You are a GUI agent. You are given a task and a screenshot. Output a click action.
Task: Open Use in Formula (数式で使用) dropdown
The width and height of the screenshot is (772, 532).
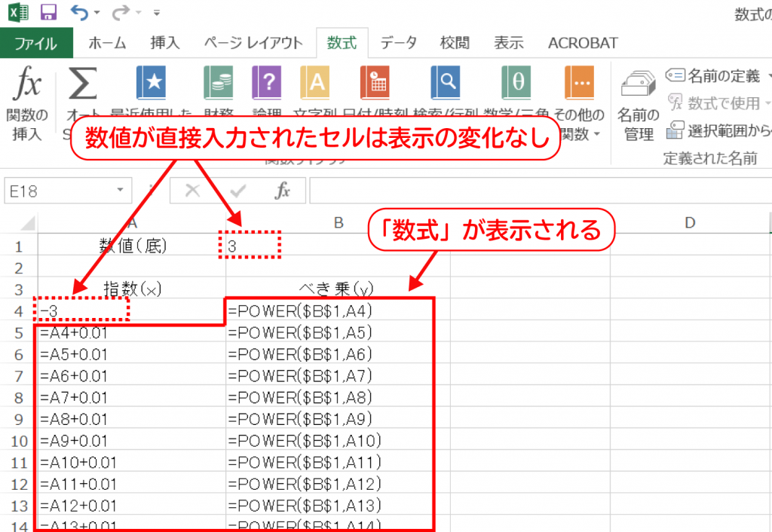(718, 102)
